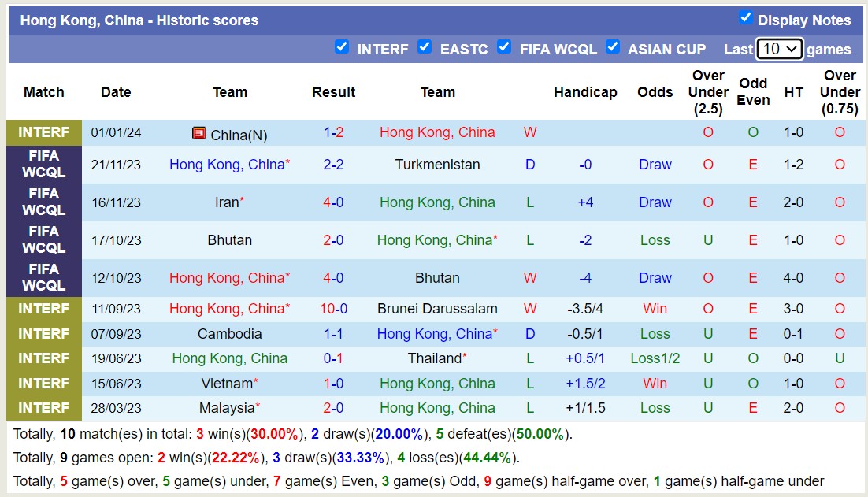Click the INTERF label for the 01/01/24 match

click(44, 132)
